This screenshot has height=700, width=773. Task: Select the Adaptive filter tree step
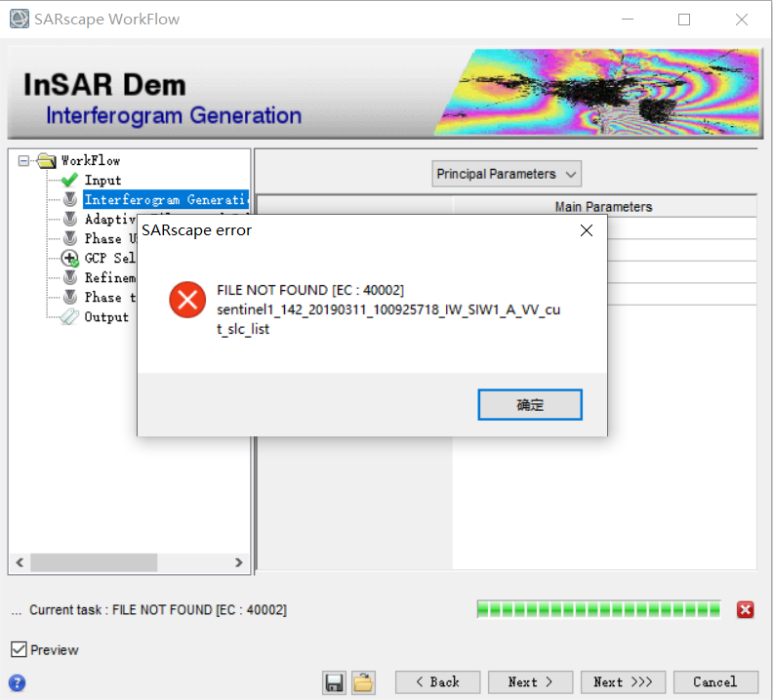(110, 219)
